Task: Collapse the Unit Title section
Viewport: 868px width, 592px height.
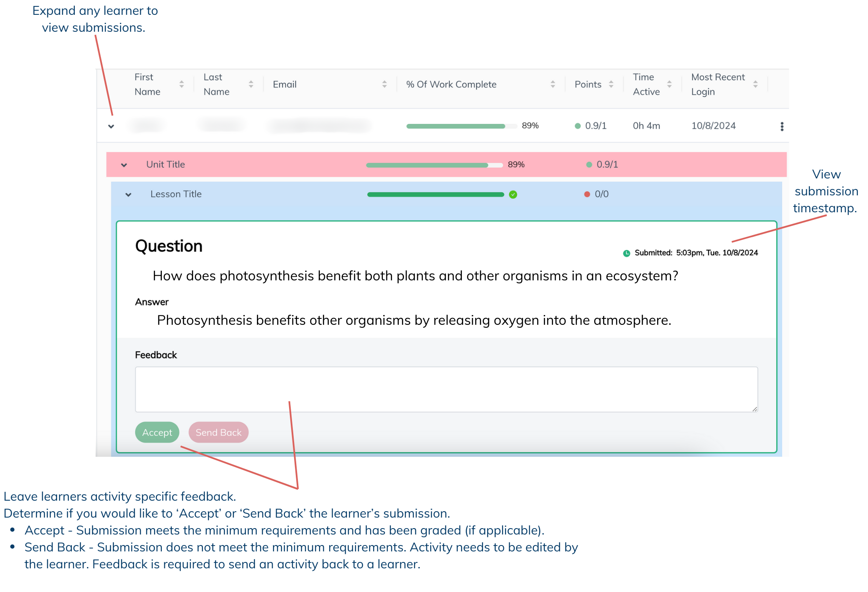Action: (124, 165)
